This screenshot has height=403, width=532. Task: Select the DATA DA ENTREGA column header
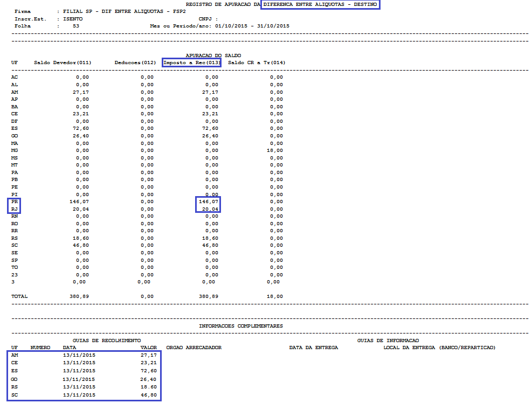(313, 348)
